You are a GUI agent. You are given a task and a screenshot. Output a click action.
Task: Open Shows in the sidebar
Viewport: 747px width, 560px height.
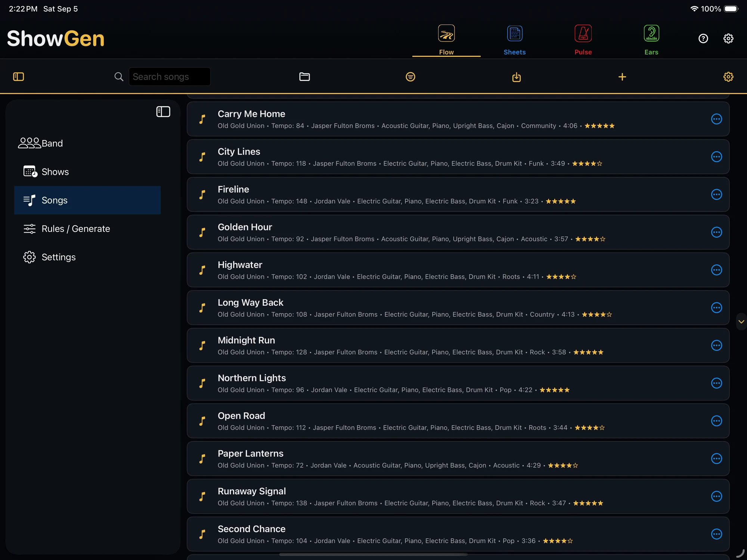[x=87, y=172]
